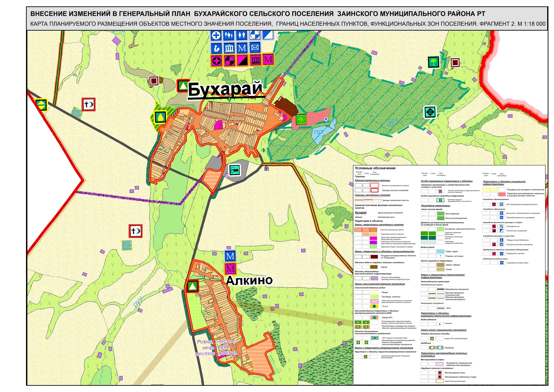Image resolution: width=554 pixels, height=392 pixels.
Task: Select the Ромашкинское нефтяное месторождение label
Action: [216, 347]
